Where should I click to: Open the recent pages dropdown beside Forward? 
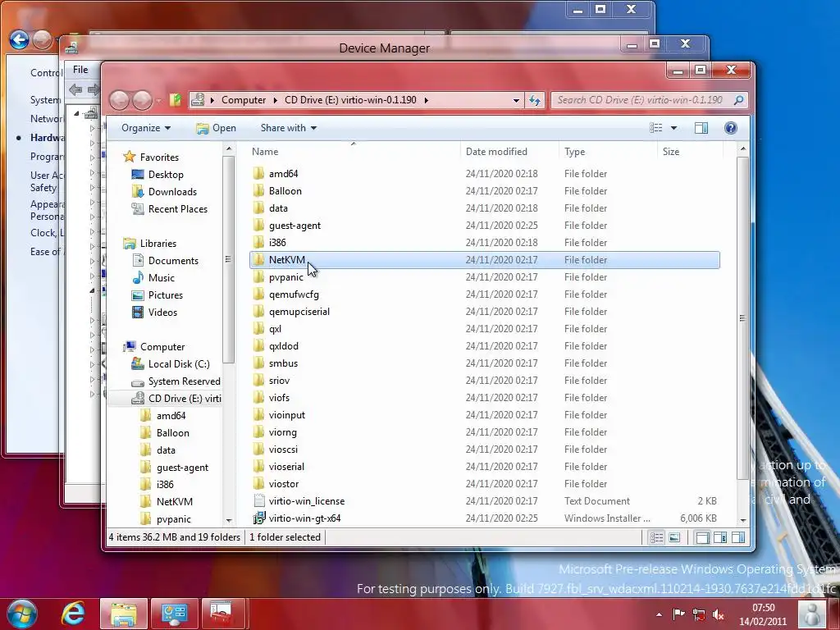tap(159, 100)
